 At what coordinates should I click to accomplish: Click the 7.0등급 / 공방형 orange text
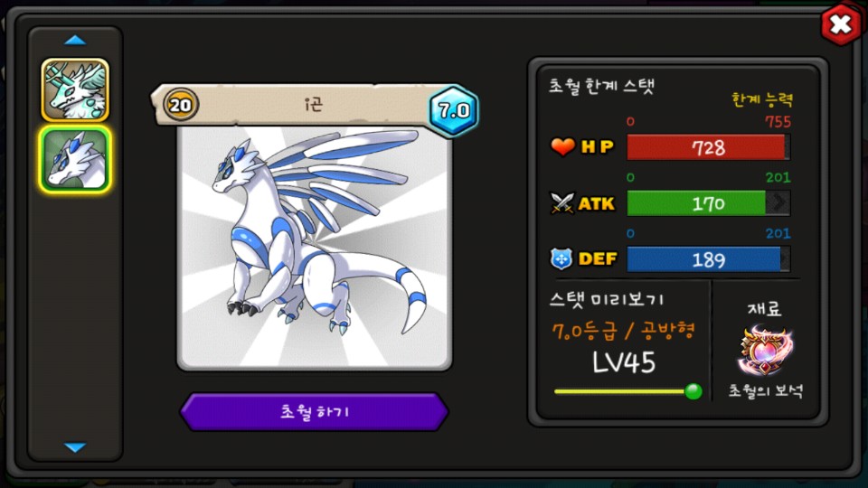(x=623, y=331)
